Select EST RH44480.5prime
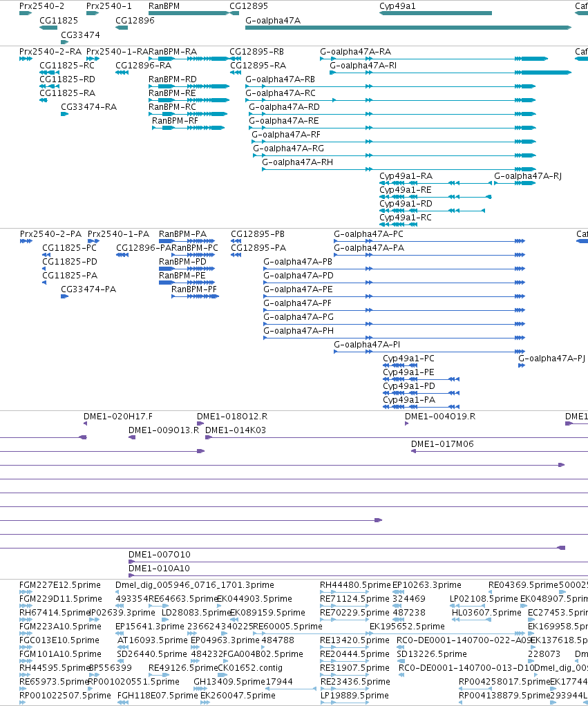The image size is (588, 706). 355,585
